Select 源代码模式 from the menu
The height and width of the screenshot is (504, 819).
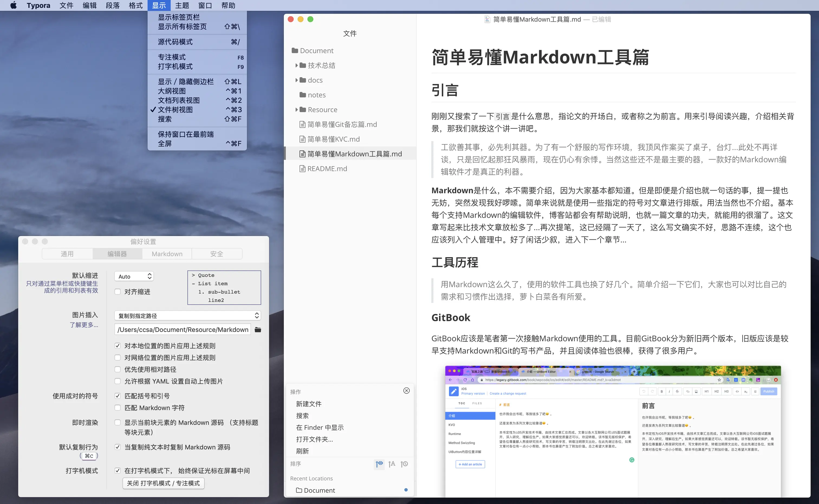(x=175, y=42)
